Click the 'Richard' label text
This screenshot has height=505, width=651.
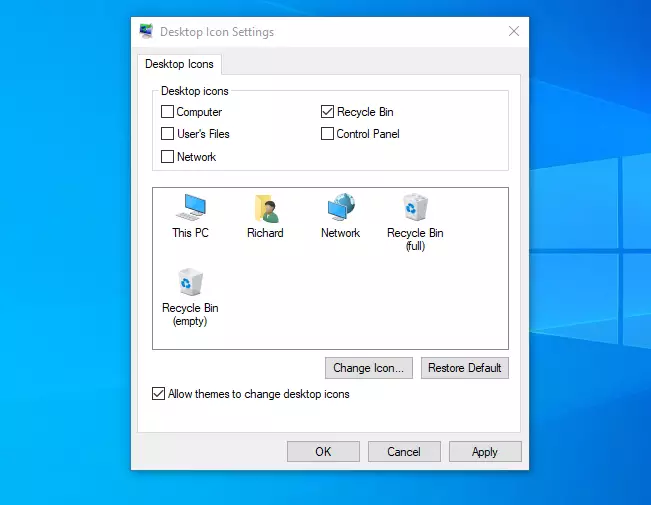(265, 233)
